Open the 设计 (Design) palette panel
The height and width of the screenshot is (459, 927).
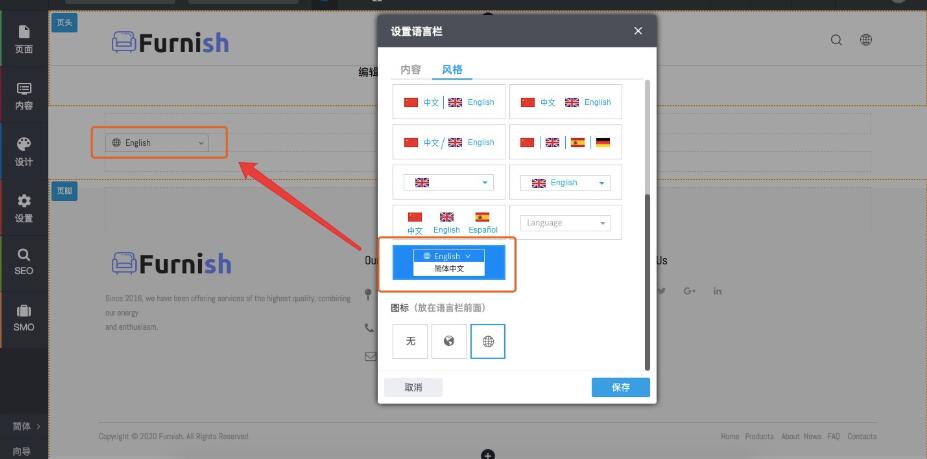pos(24,152)
